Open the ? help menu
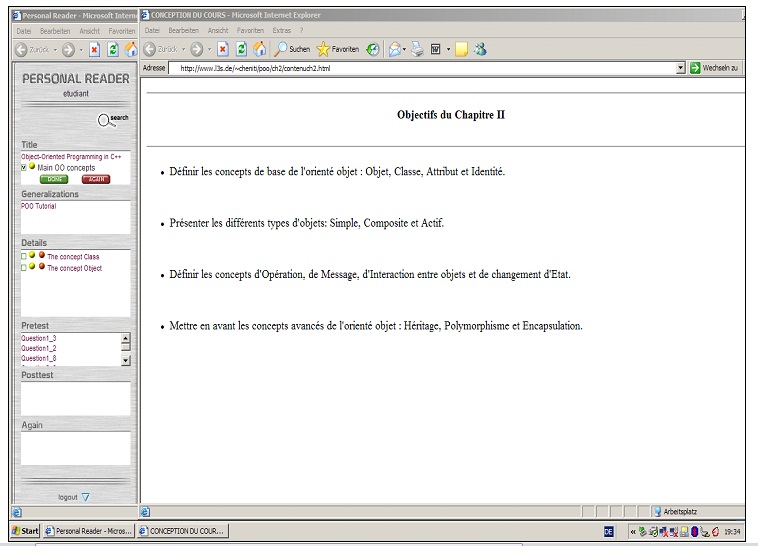This screenshot has width=761, height=552. [x=301, y=31]
